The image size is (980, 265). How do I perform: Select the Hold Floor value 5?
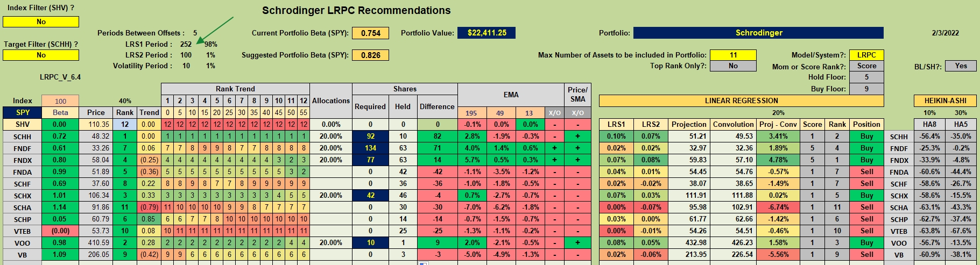(866, 77)
